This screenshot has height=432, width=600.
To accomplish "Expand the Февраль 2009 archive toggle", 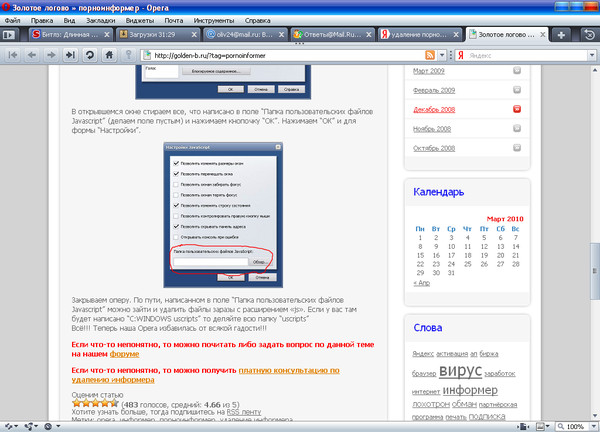I will click(517, 90).
